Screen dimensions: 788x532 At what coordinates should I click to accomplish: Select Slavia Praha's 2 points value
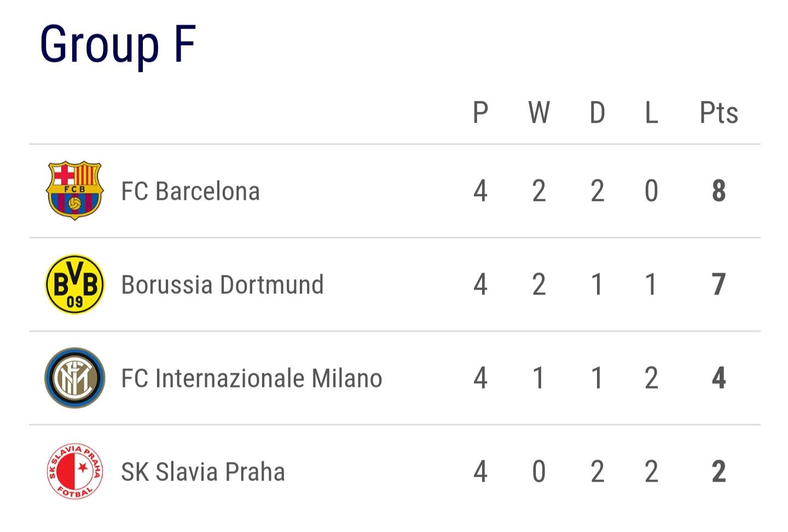(x=719, y=472)
